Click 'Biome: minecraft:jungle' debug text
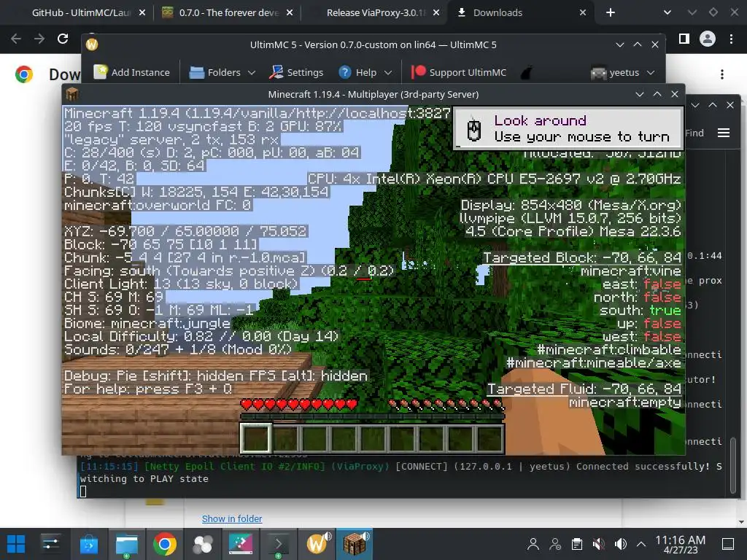The height and width of the screenshot is (560, 747). coord(147,323)
